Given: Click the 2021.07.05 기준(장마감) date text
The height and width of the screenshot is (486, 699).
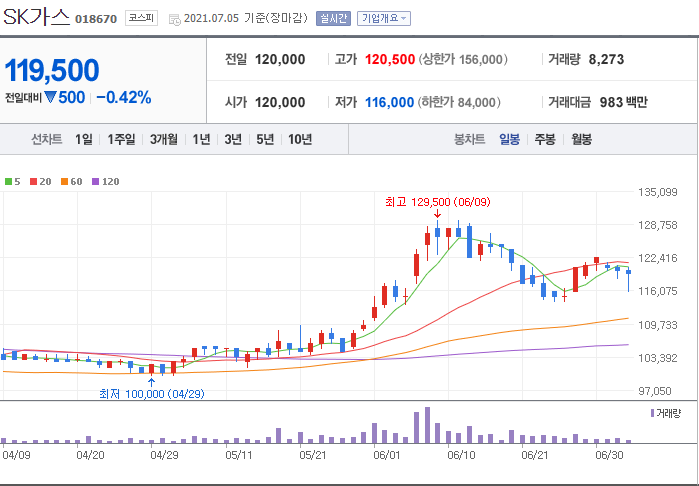Looking at the screenshot, I should click(x=246, y=19).
